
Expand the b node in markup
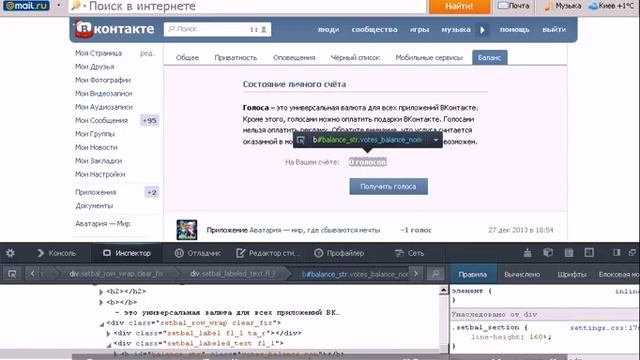coord(101,302)
